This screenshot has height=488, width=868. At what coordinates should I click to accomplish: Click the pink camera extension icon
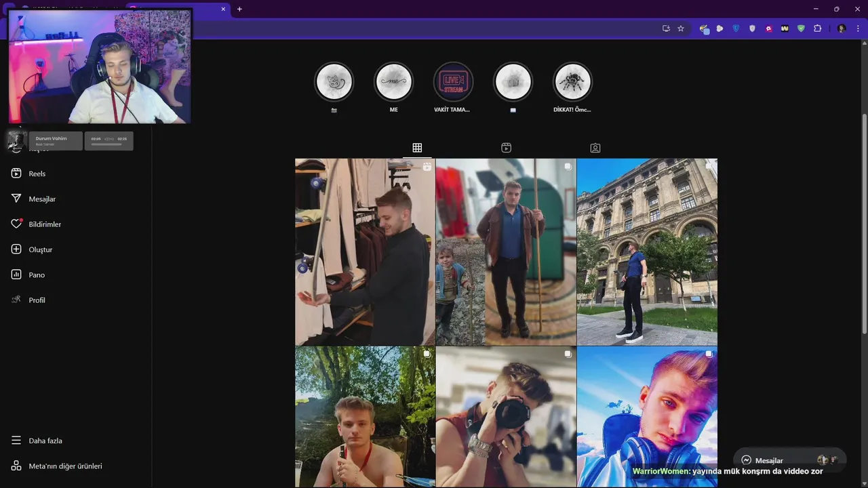click(768, 28)
